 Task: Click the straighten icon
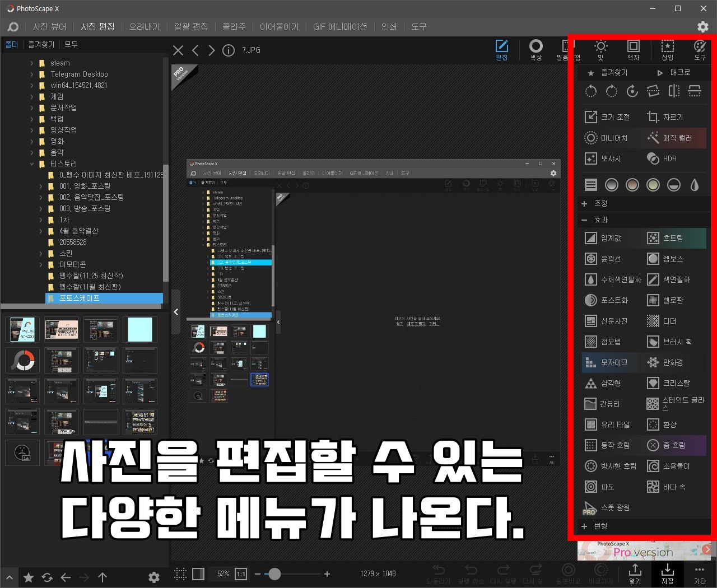point(653,91)
